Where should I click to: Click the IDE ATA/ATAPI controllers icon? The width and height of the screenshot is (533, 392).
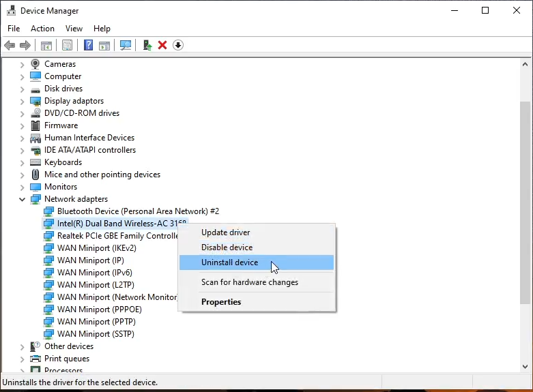35,150
